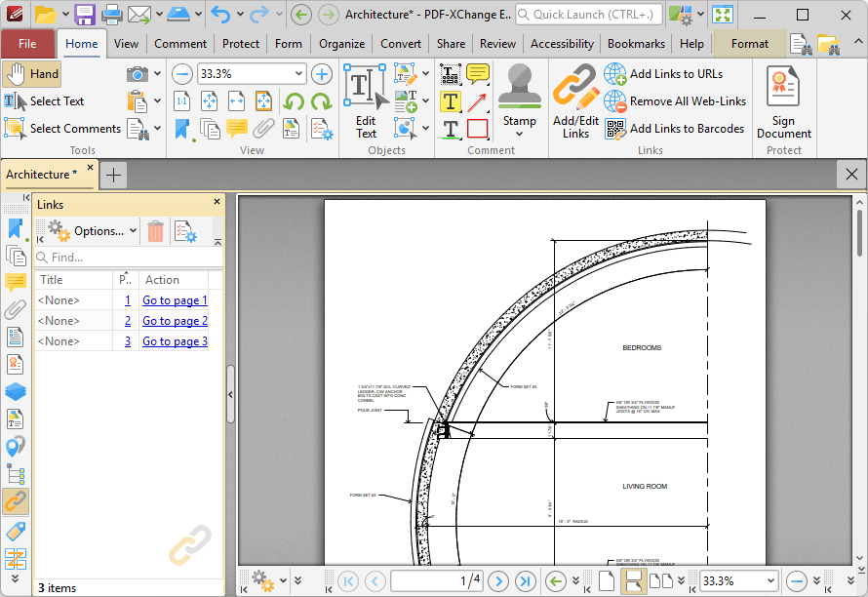
Task: Follow the 'Go to page 3' link
Action: [x=175, y=341]
